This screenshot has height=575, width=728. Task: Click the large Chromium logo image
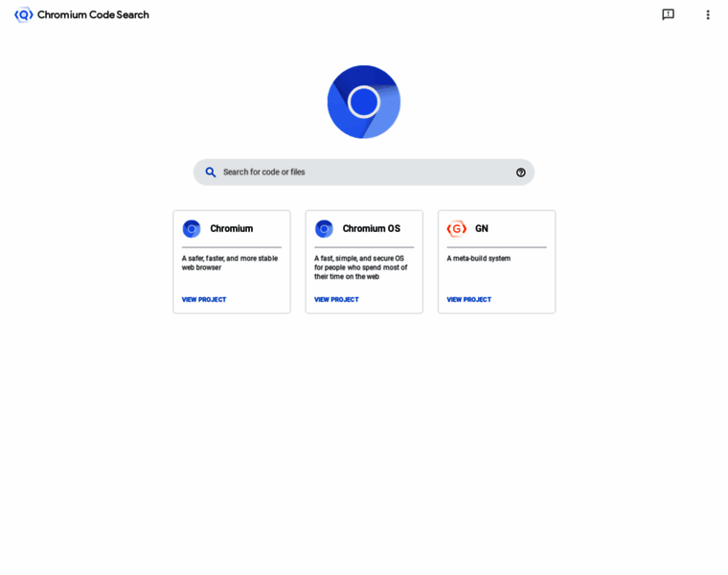[x=364, y=102]
